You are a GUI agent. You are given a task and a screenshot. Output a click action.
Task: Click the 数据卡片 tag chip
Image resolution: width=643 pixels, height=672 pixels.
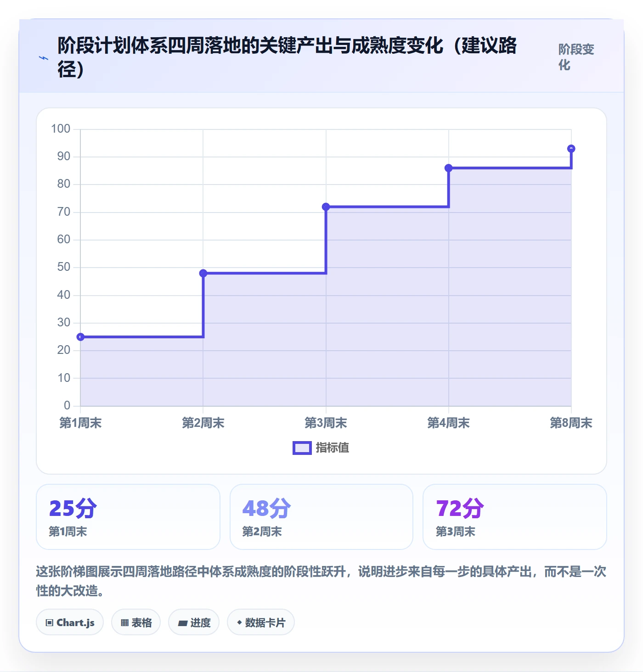pyautogui.click(x=261, y=622)
